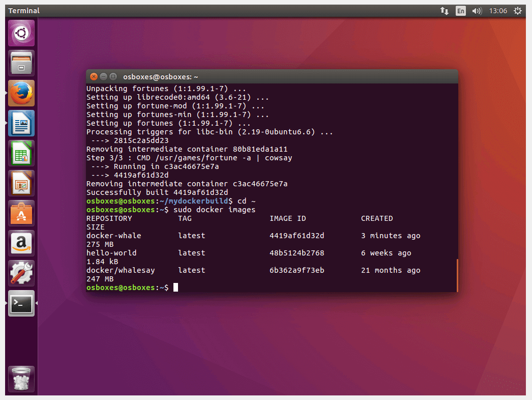Launch the Amazon shortcut

point(21,243)
